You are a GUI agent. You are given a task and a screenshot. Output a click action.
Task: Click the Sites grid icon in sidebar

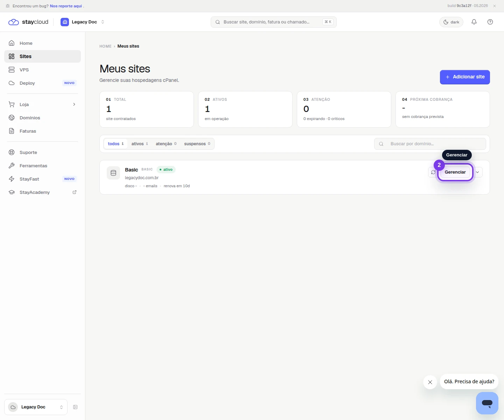(12, 56)
